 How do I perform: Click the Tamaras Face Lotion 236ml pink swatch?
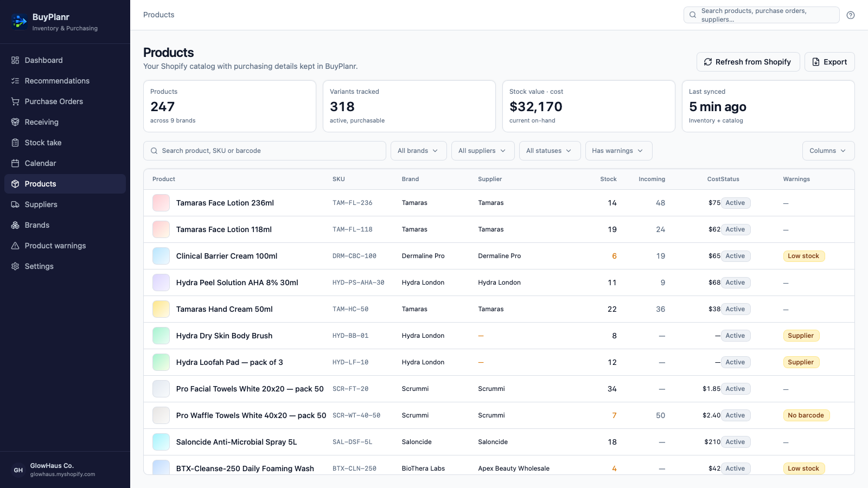point(161,203)
